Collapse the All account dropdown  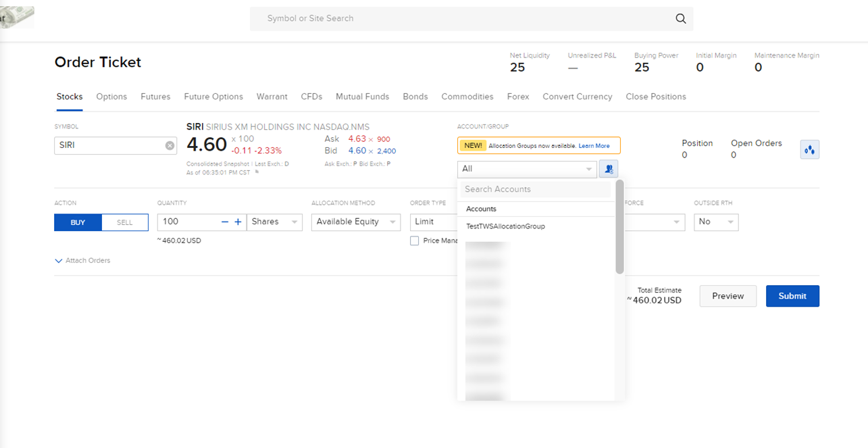[x=527, y=169]
